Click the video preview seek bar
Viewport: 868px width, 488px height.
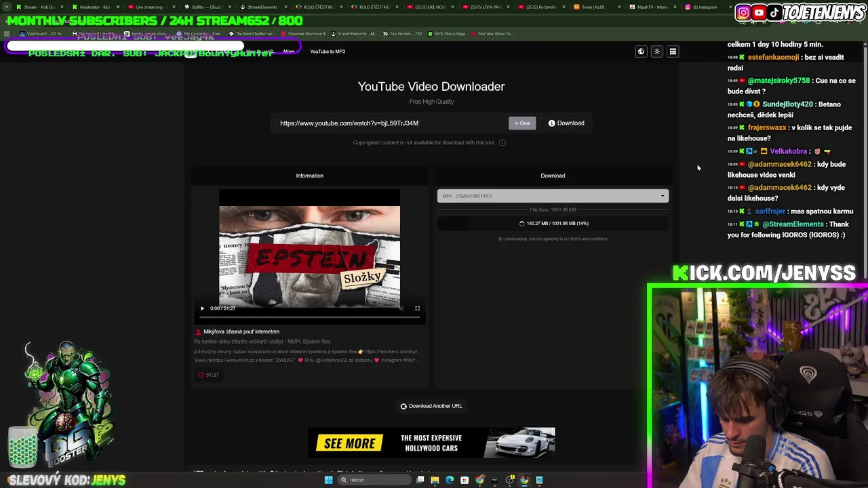pos(309,317)
